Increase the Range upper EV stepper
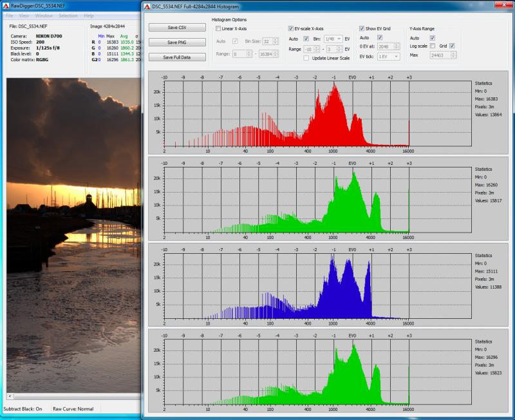This screenshot has width=515, height=420. (x=339, y=47)
